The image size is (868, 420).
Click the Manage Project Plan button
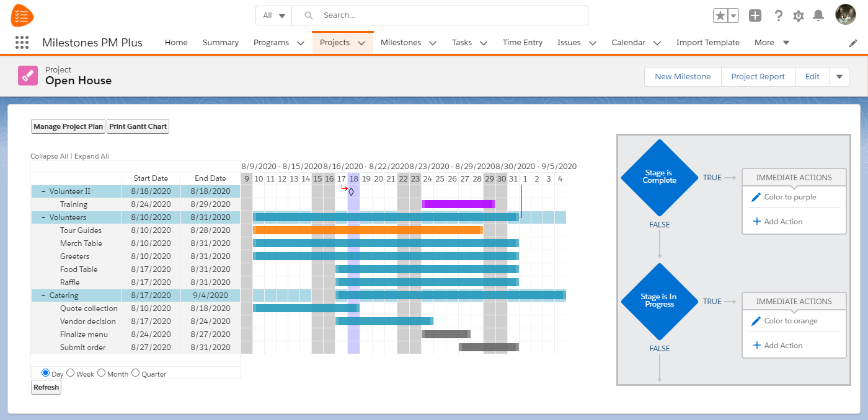pos(68,126)
